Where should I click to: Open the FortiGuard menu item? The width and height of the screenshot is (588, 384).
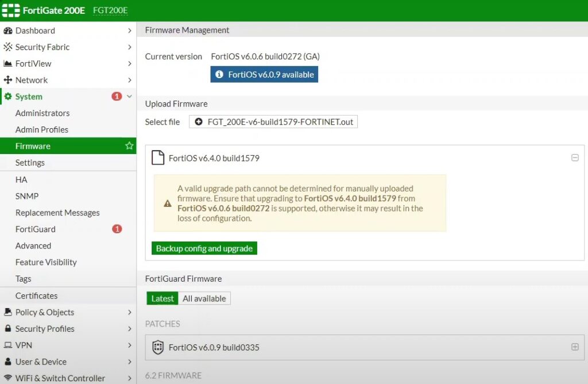click(x=68, y=229)
